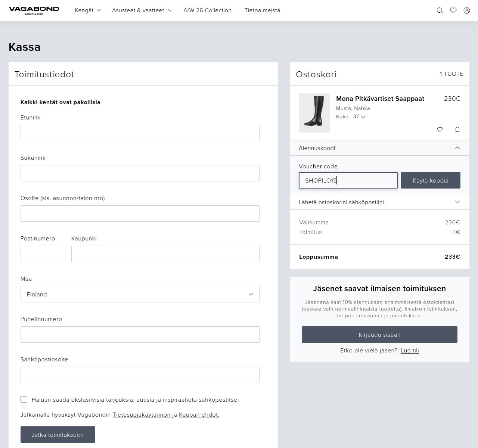Click the Kassa page heading

(x=25, y=47)
